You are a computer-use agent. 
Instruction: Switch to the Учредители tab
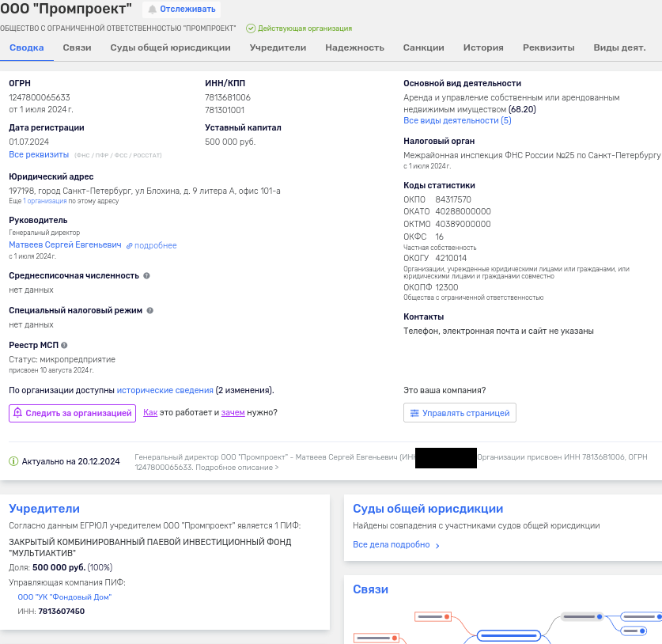[x=278, y=47]
